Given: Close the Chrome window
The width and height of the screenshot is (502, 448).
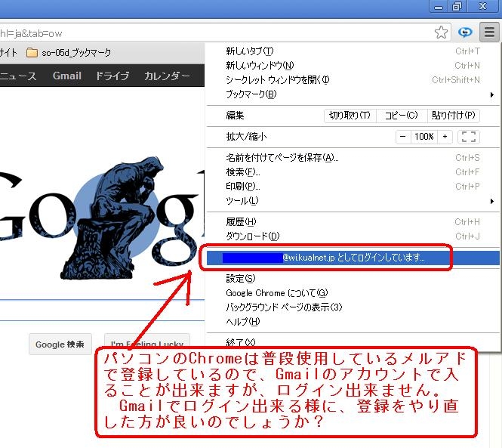Looking at the screenshot, I should tap(483, 7).
